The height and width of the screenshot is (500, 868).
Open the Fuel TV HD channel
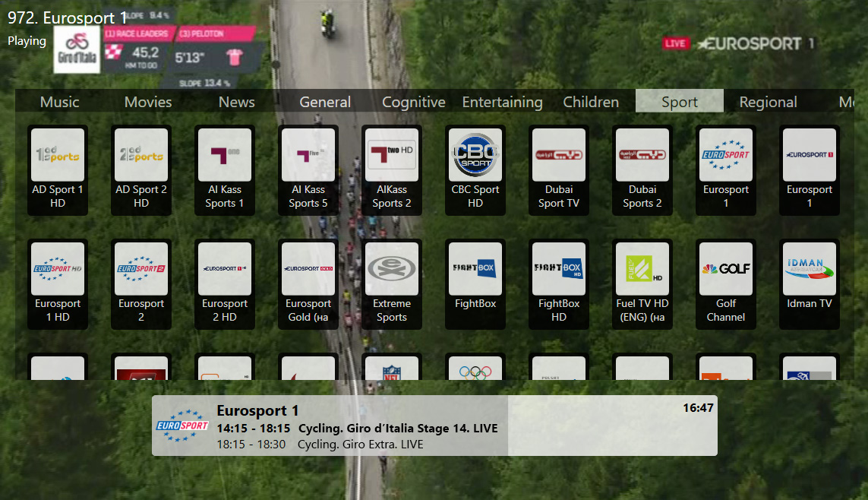pos(642,284)
